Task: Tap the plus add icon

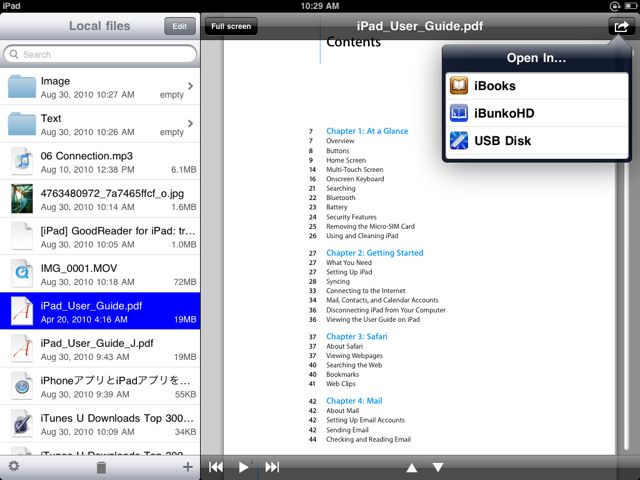Action: coord(187,467)
